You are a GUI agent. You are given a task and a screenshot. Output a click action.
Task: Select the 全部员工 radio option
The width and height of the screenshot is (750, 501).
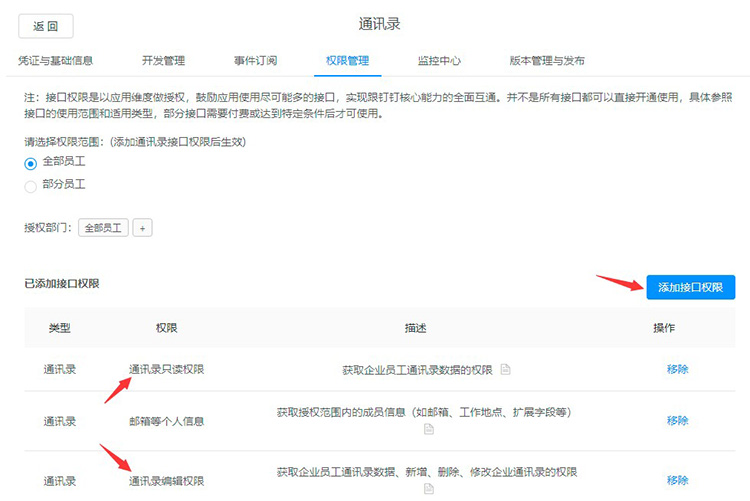tap(31, 164)
